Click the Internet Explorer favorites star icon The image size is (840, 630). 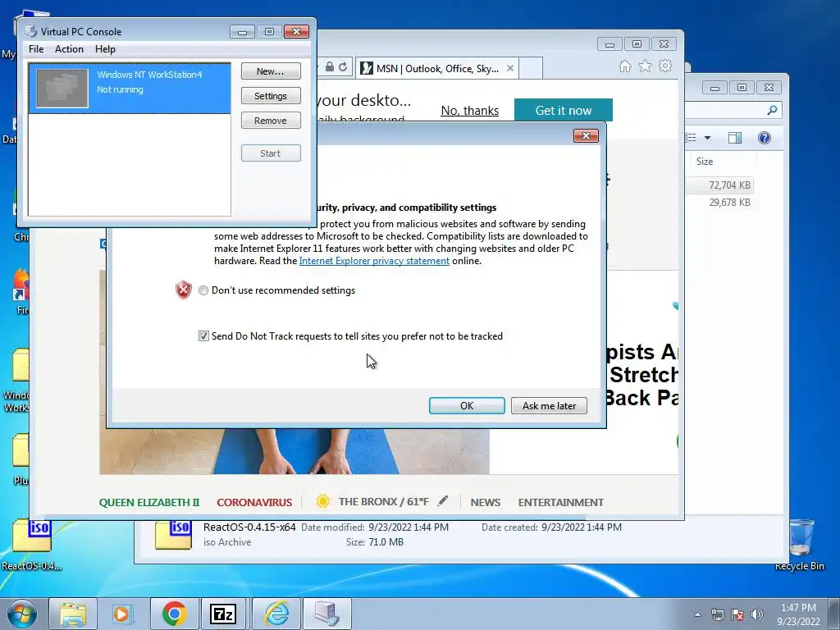pos(645,66)
